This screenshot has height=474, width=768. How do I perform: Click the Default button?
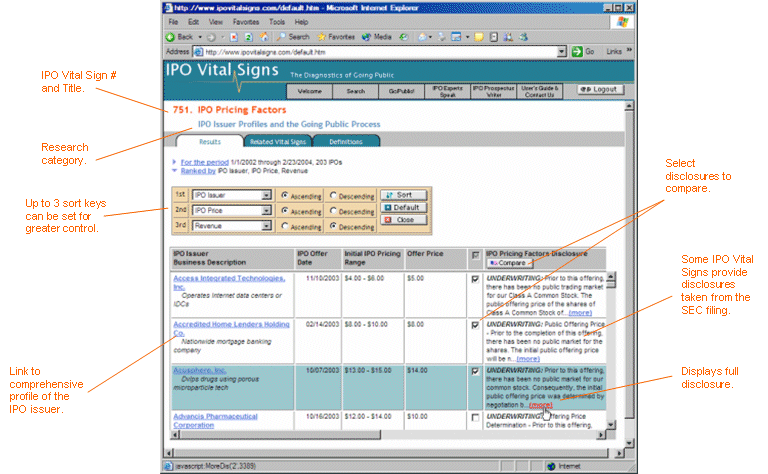[x=404, y=208]
